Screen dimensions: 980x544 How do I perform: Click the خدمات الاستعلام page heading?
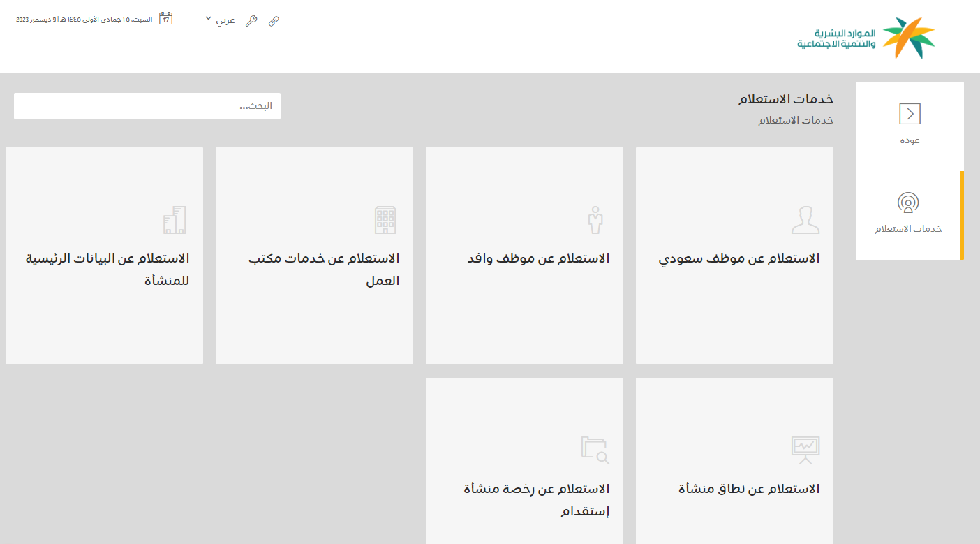tap(786, 99)
